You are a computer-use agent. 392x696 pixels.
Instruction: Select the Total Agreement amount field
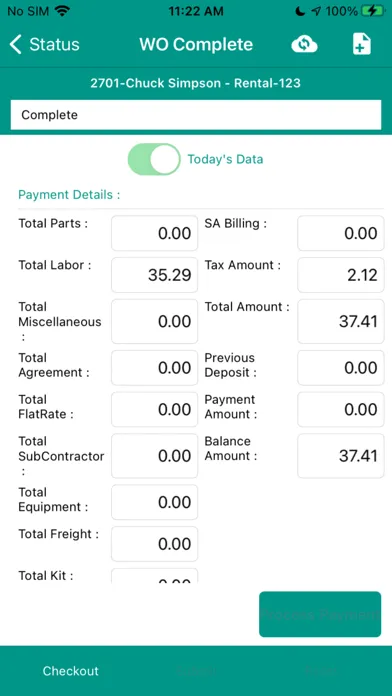click(154, 368)
